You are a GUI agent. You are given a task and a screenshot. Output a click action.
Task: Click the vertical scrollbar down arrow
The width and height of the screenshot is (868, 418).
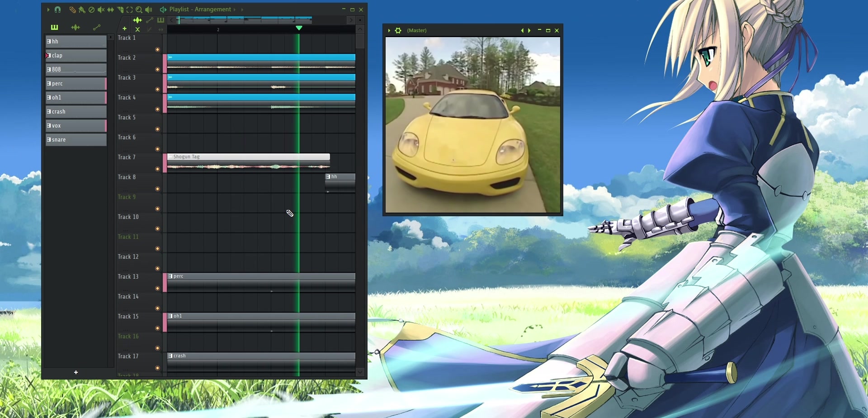coord(360,372)
